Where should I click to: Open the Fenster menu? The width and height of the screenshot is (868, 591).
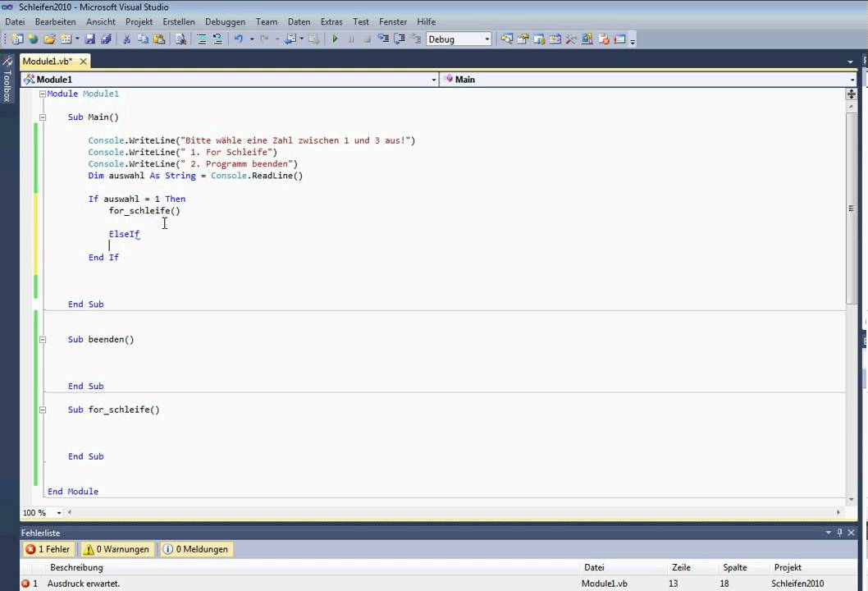[x=393, y=21]
